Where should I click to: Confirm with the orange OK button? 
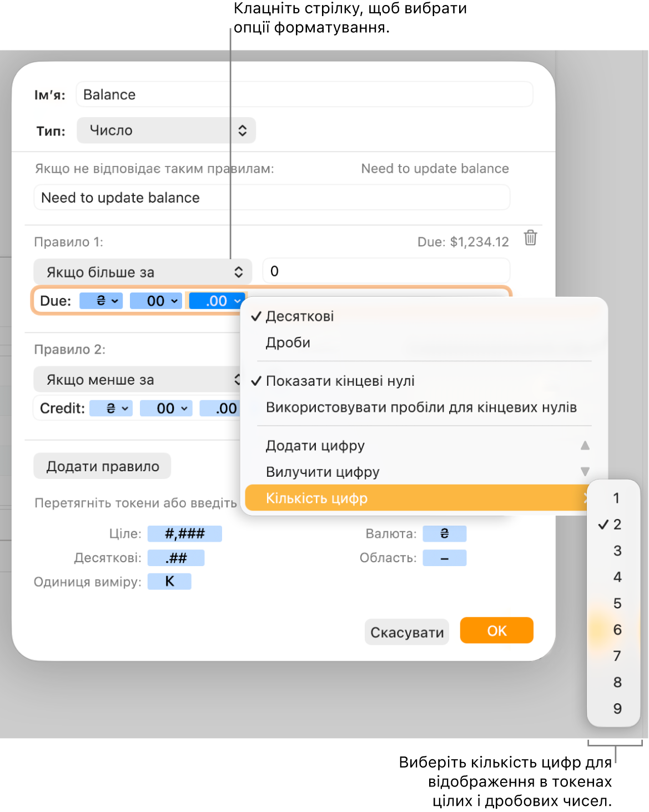[497, 631]
